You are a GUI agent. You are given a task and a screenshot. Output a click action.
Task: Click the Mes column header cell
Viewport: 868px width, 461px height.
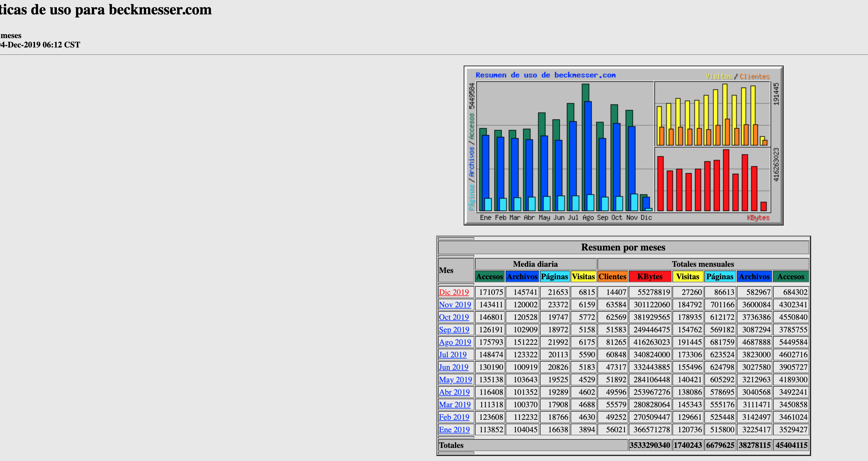[x=446, y=270]
